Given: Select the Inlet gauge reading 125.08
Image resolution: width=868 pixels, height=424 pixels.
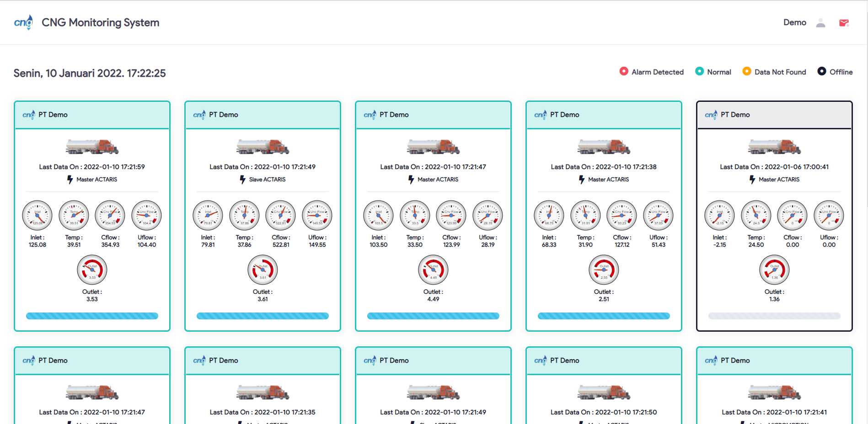Looking at the screenshot, I should (37, 215).
